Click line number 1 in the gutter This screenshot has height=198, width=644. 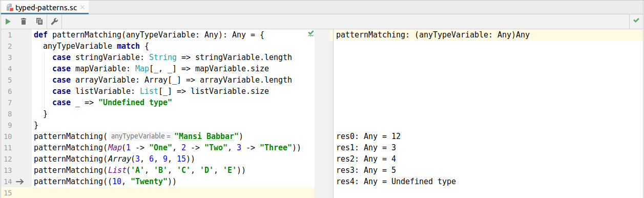10,35
